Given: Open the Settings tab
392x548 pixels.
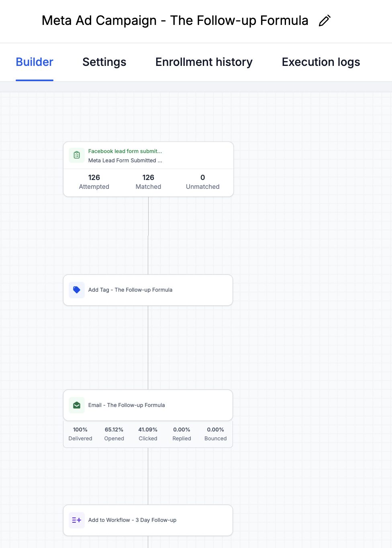Looking at the screenshot, I should [104, 62].
